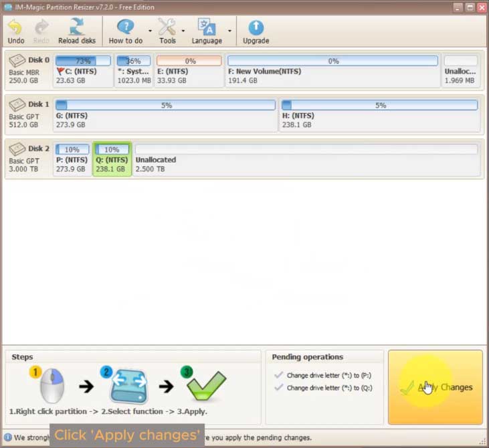Select the C: (NTFS) partition
This screenshot has height=448, width=489.
pos(83,70)
